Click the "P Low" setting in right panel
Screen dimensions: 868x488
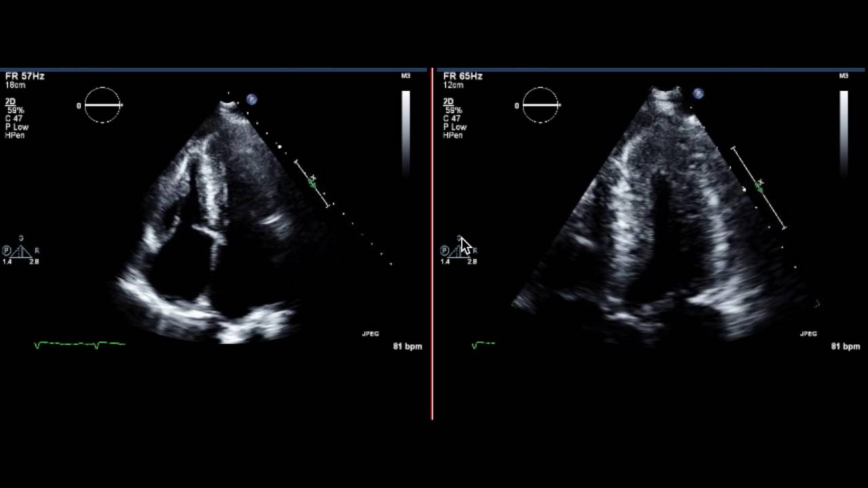tap(455, 127)
